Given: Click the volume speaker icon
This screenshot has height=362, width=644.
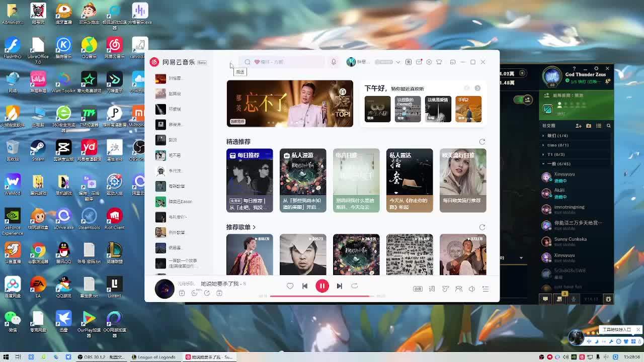Looking at the screenshot, I should click(x=472, y=289).
